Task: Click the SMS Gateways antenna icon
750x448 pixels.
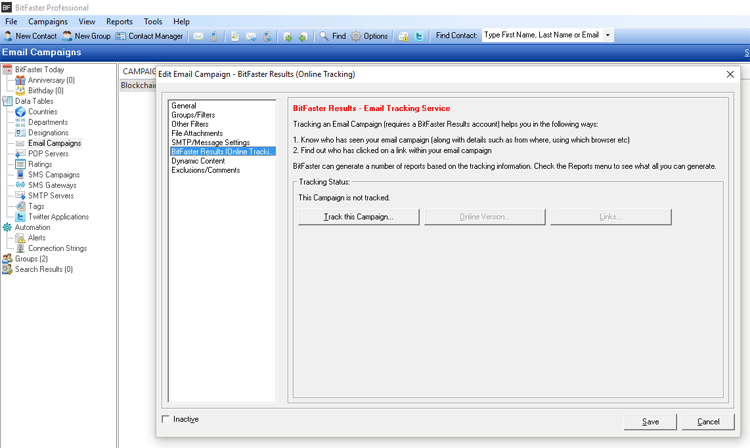Action: click(x=20, y=185)
